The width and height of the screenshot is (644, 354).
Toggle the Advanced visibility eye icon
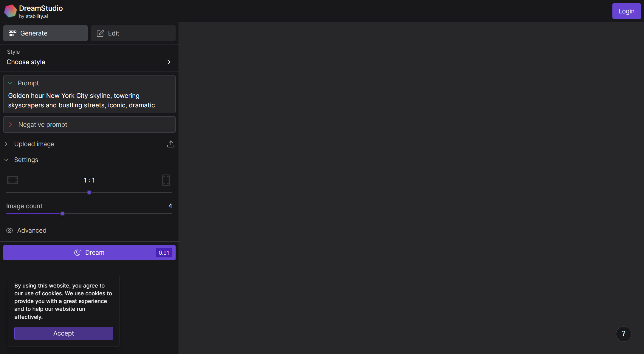coord(9,230)
